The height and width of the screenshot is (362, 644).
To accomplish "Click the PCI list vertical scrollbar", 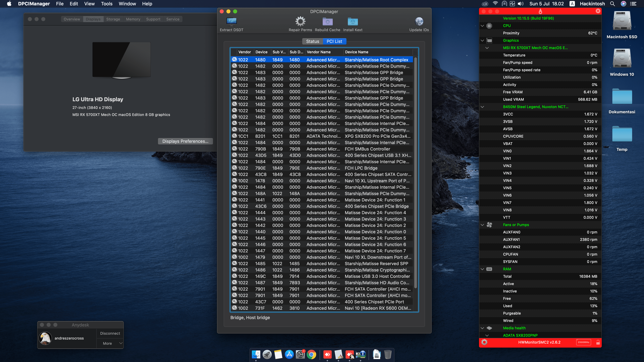I will tap(416, 172).
